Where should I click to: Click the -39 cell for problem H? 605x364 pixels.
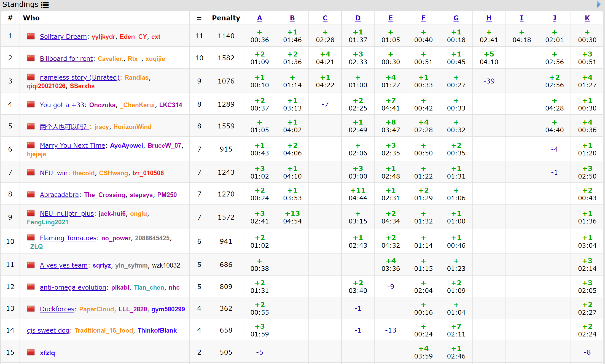(x=489, y=81)
